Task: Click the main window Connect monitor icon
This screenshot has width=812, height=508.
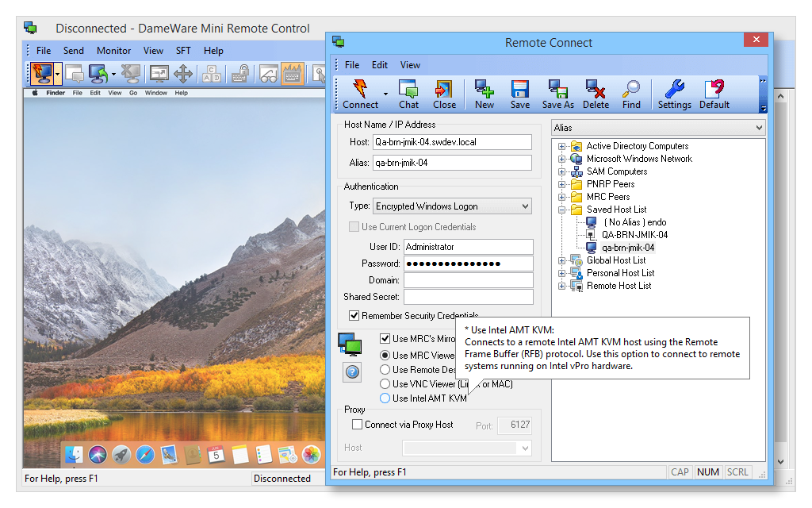Action: 41,74
